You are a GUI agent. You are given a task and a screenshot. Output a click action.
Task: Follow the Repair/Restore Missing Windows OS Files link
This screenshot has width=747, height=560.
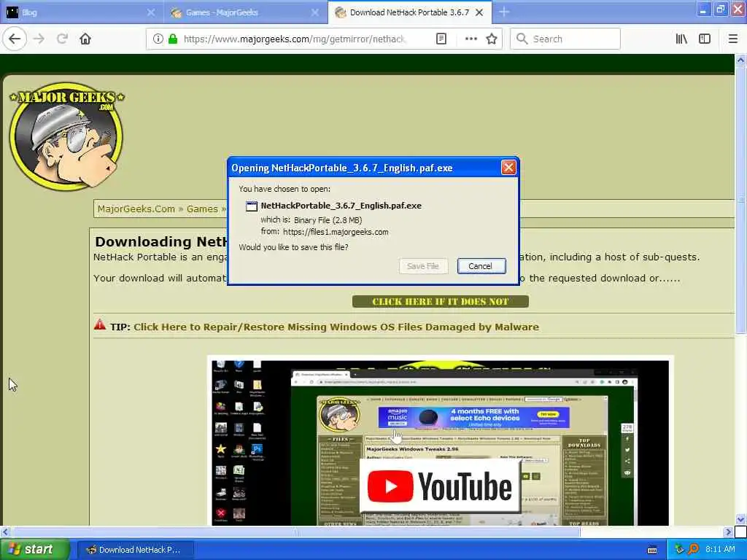336,327
